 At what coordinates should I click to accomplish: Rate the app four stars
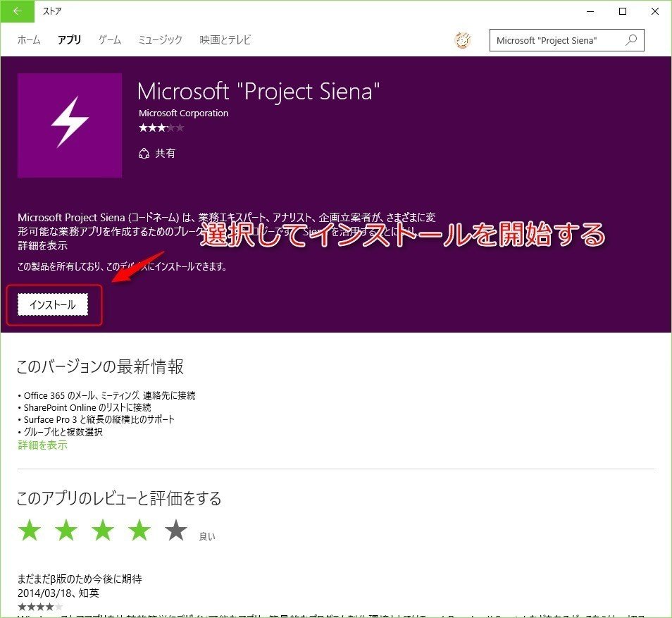click(x=139, y=530)
